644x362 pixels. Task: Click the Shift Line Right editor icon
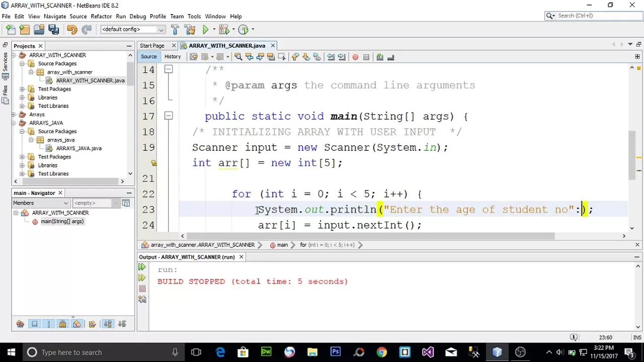[x=342, y=57]
